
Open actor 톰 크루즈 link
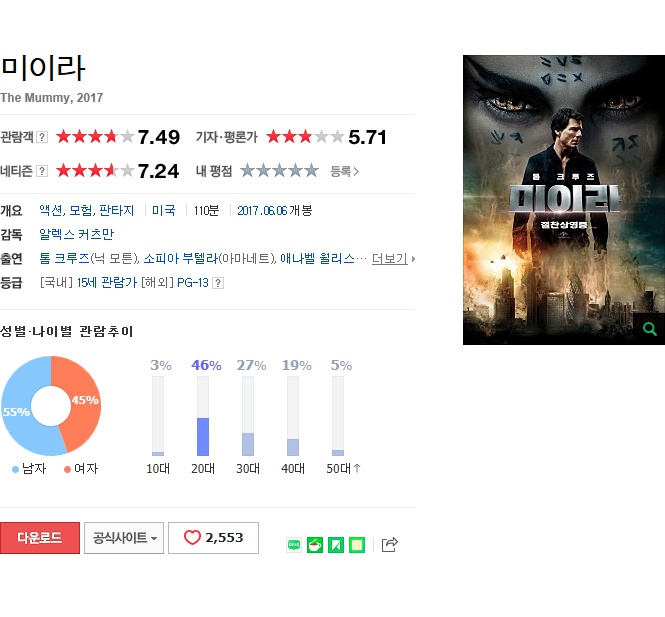[64, 258]
